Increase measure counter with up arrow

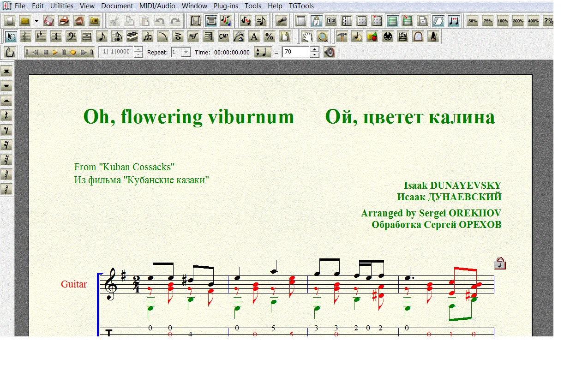[138, 49]
